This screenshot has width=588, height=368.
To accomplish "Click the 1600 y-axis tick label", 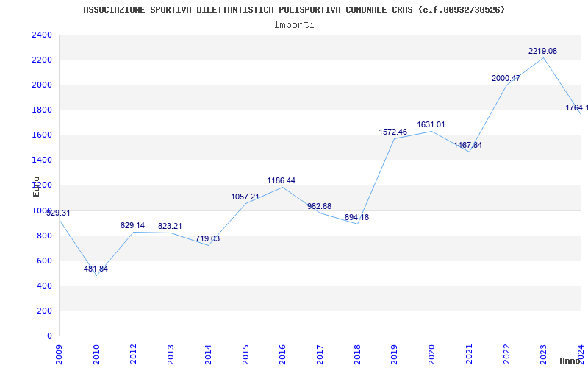I will click(42, 135).
